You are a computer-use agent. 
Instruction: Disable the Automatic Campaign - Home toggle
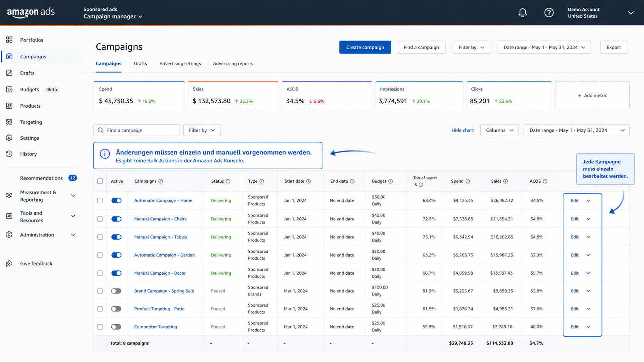tap(116, 200)
